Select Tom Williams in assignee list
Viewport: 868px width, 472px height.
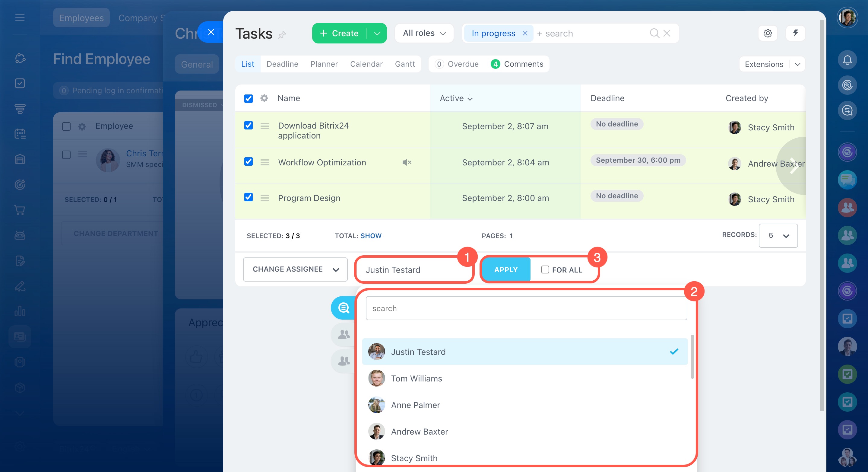[417, 378]
